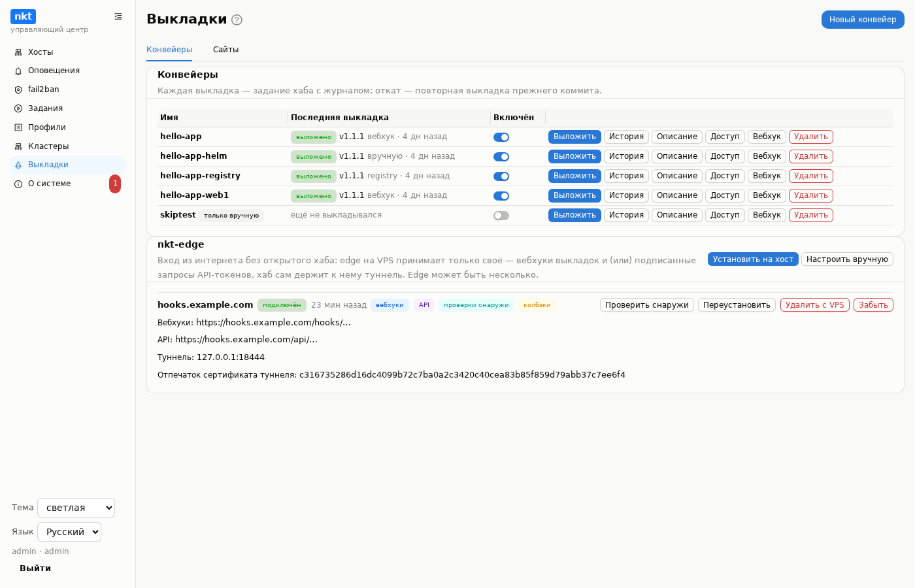
Task: Click the Выкладки rocket icon
Action: [x=18, y=165]
